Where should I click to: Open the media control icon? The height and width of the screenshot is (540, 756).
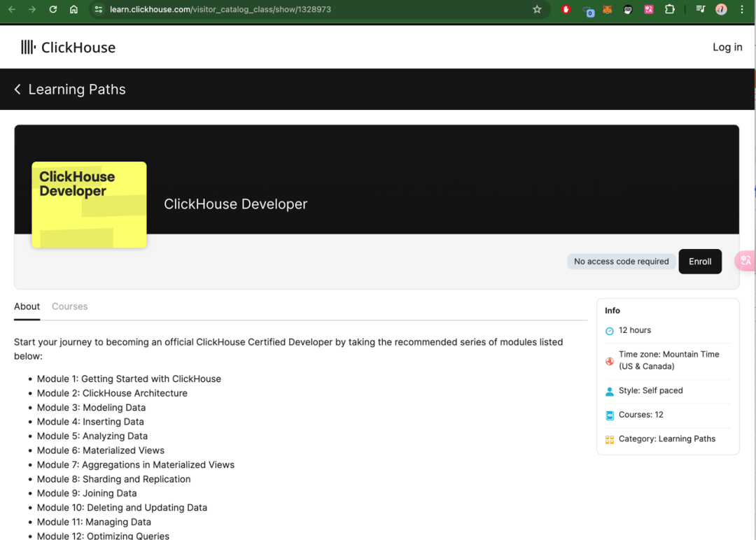point(701,9)
